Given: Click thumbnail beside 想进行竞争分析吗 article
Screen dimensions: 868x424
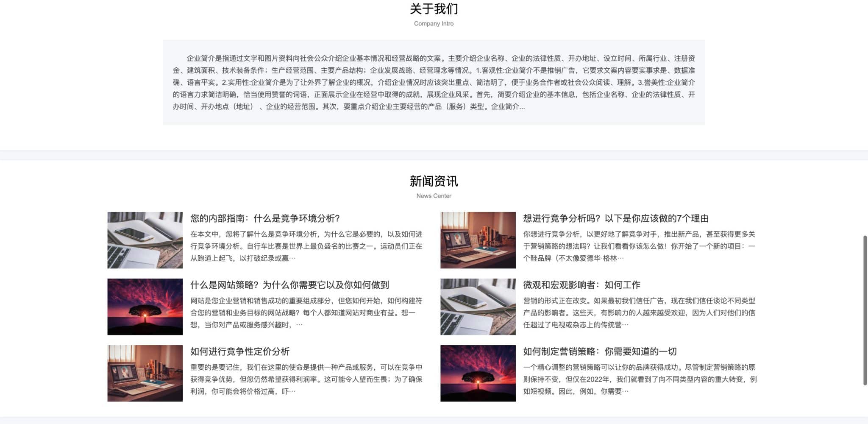Looking at the screenshot, I should pos(478,240).
